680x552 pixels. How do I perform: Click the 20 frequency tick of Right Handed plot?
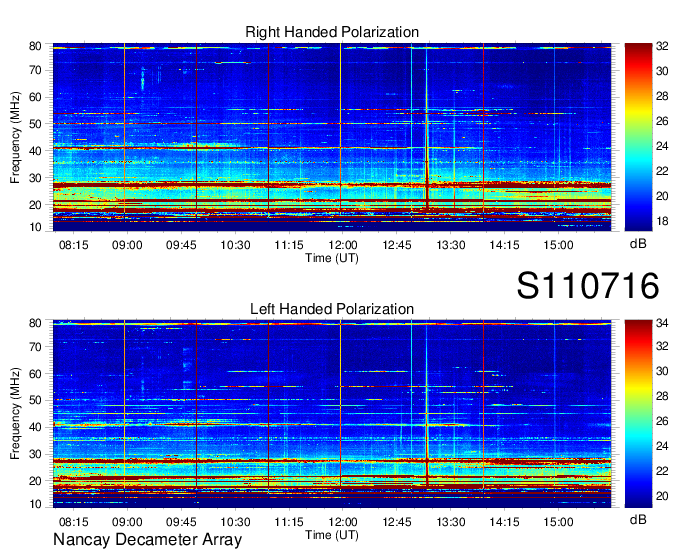tap(35, 205)
